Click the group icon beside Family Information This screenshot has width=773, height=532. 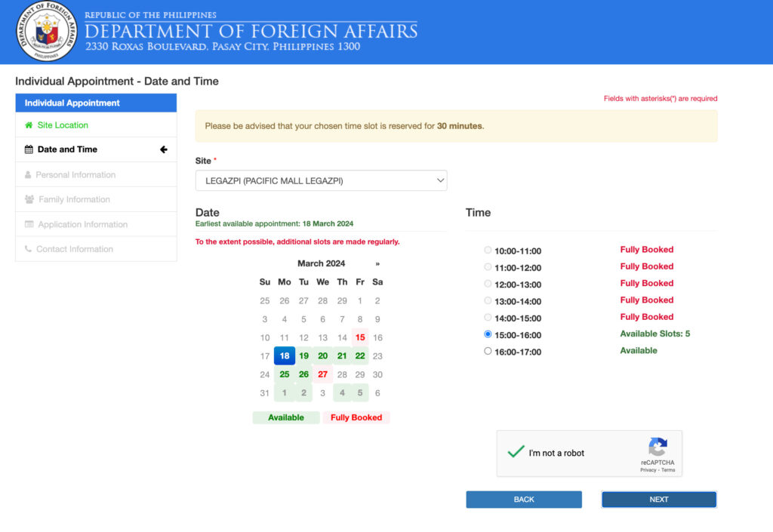point(29,199)
